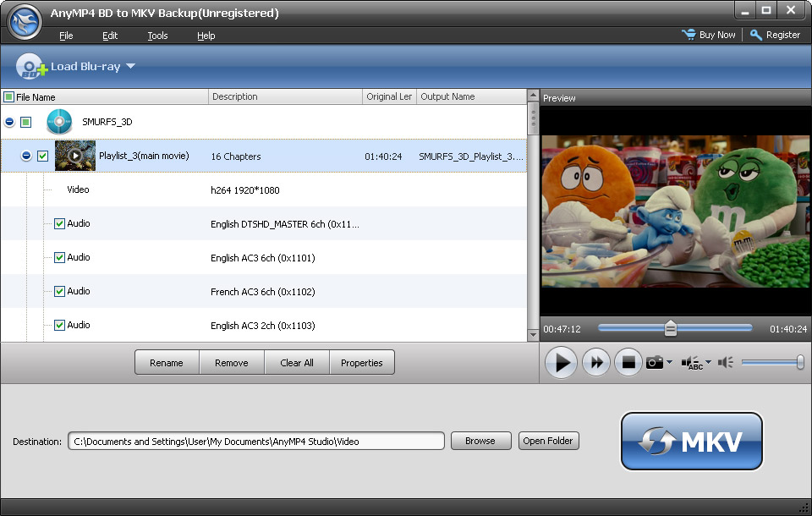Click the Destination path field
The image size is (812, 516).
point(256,441)
